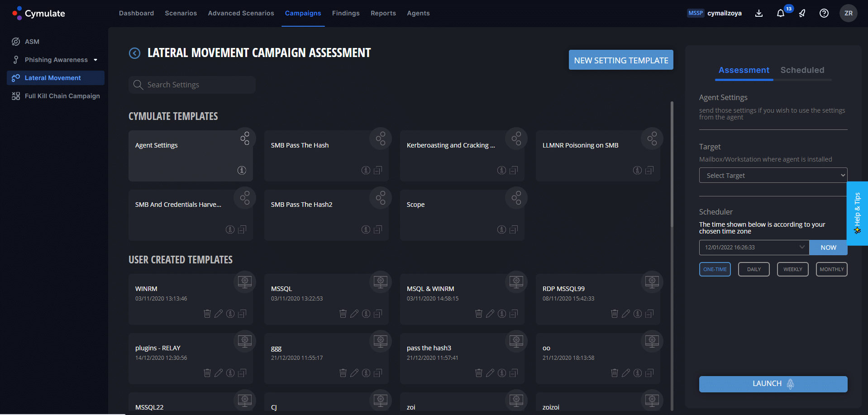Delete the MSSQL template
The width and height of the screenshot is (868, 415).
343,314
